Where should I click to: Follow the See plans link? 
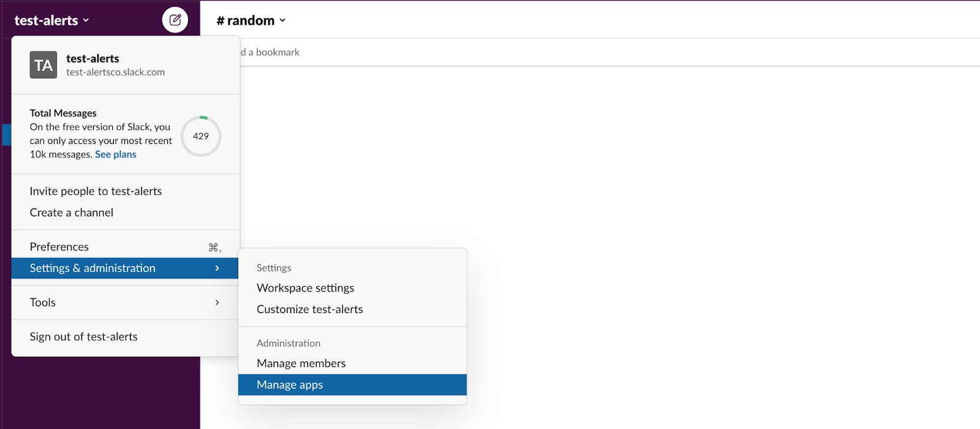click(116, 154)
